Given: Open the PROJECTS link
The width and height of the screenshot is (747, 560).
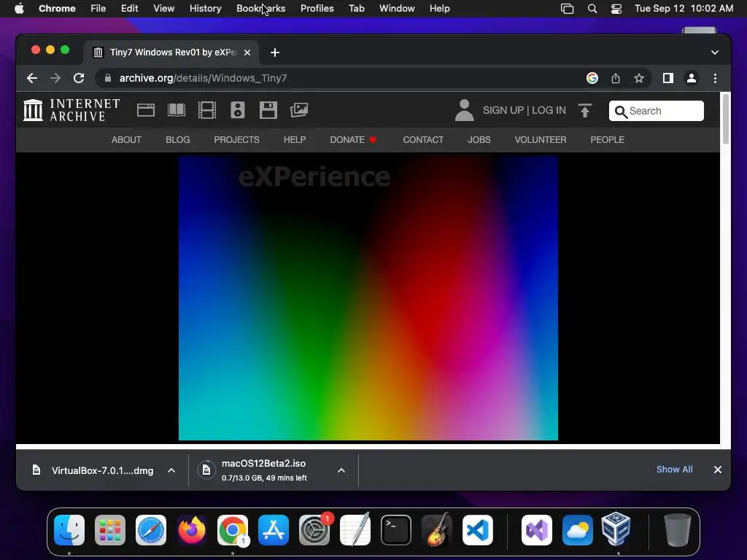Looking at the screenshot, I should click(237, 140).
